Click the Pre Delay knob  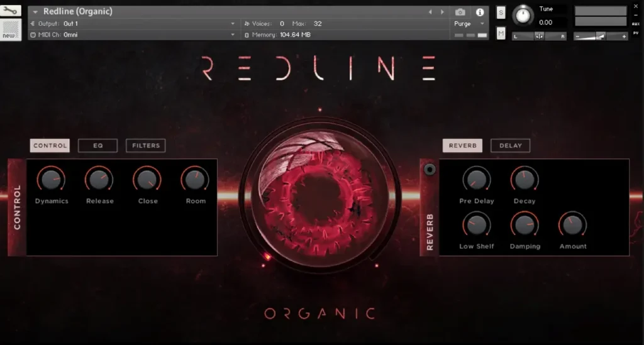tap(477, 180)
